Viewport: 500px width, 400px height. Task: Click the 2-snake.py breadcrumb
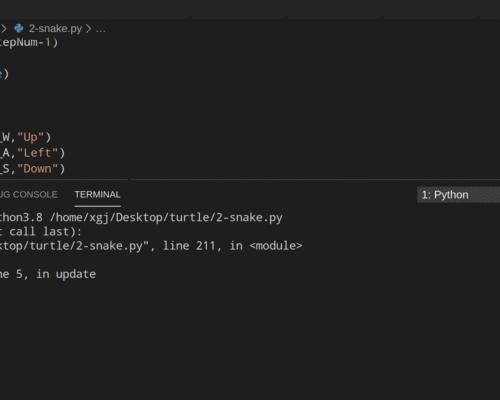tap(55, 29)
